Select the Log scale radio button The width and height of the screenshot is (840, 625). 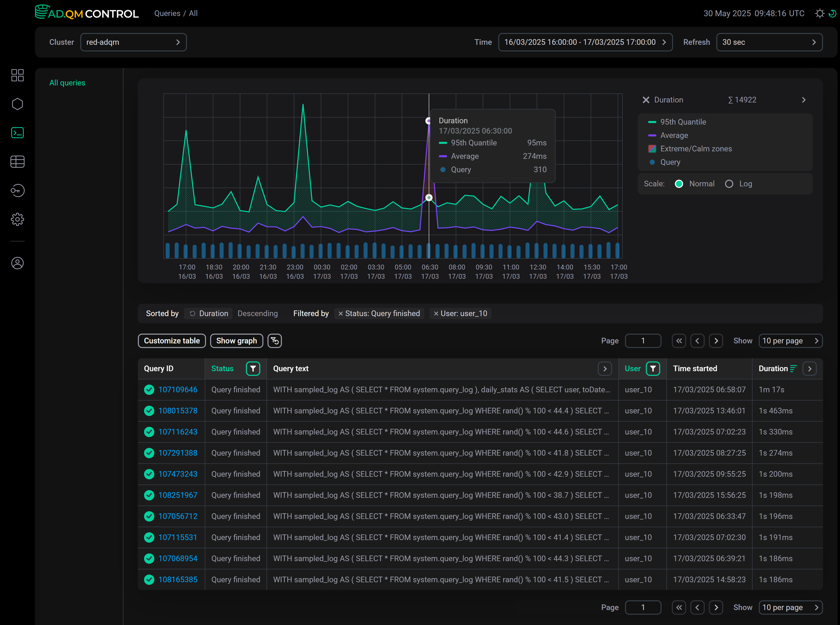pyautogui.click(x=729, y=184)
